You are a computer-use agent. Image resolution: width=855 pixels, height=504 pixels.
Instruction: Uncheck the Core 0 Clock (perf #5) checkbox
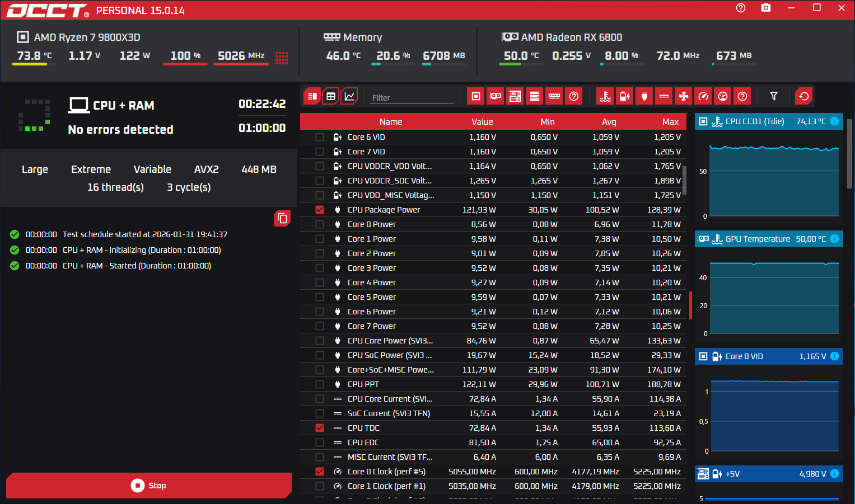(x=320, y=472)
